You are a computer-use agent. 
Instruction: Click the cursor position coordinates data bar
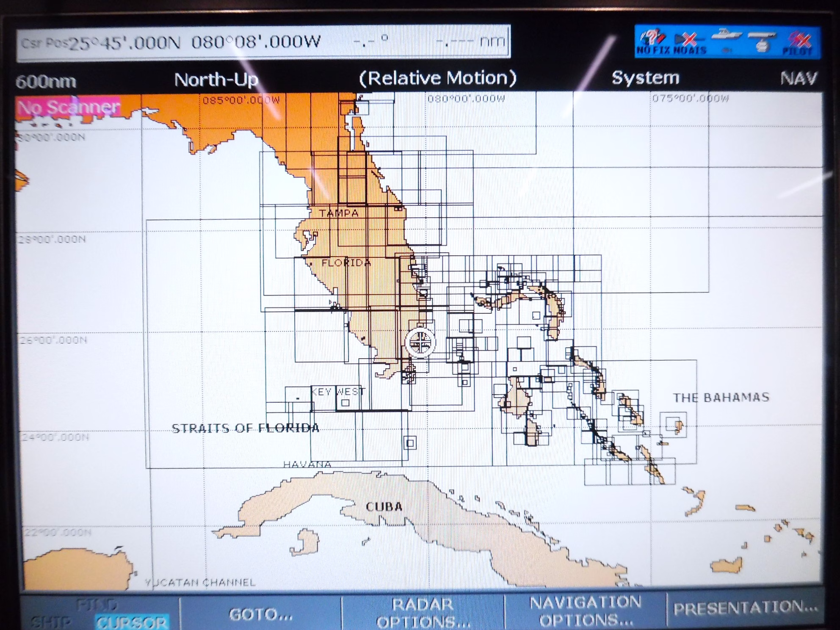click(263, 42)
